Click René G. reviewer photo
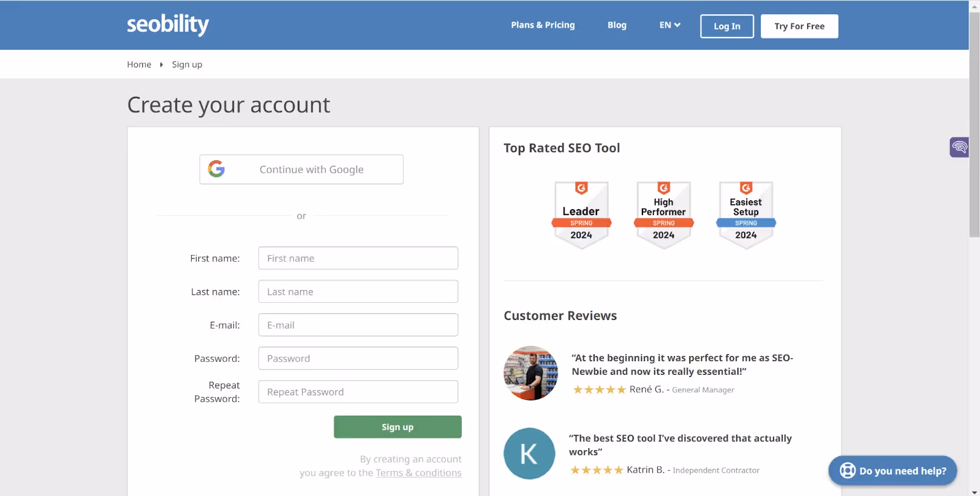980x496 pixels. tap(530, 373)
